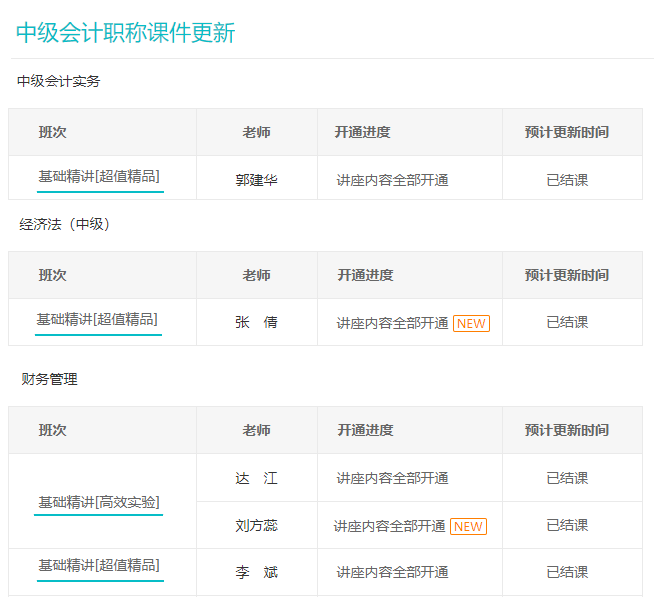
Task: Select the 财务管理 section heading
Action: click(50, 379)
